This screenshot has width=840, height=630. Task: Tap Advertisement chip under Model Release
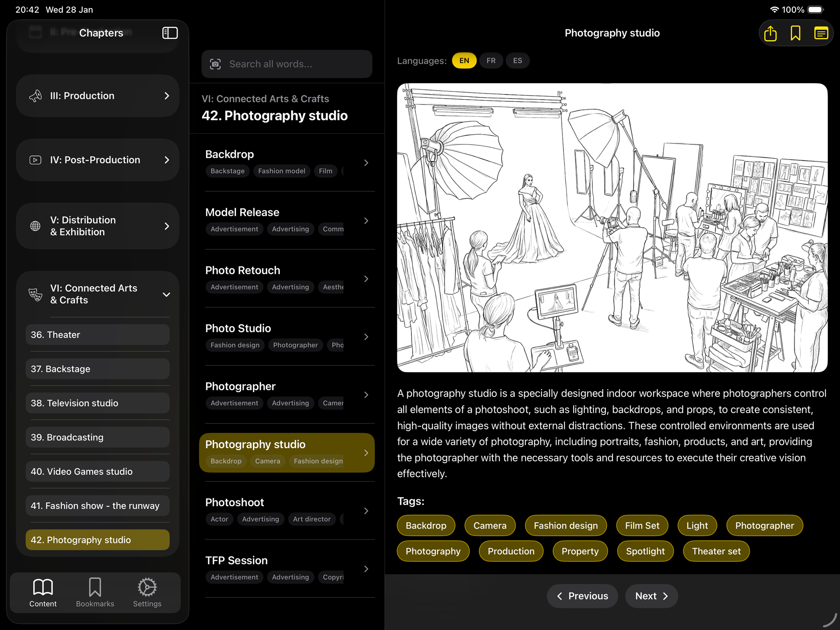tap(234, 229)
